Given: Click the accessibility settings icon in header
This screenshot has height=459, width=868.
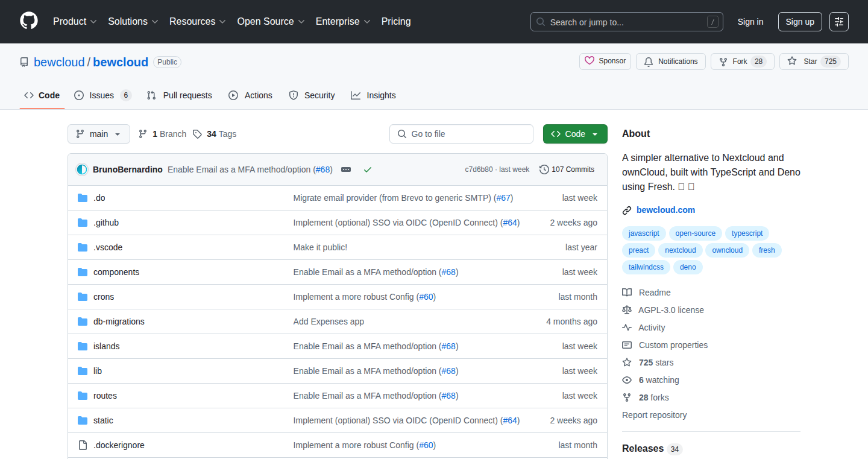Looking at the screenshot, I should coord(838,22).
